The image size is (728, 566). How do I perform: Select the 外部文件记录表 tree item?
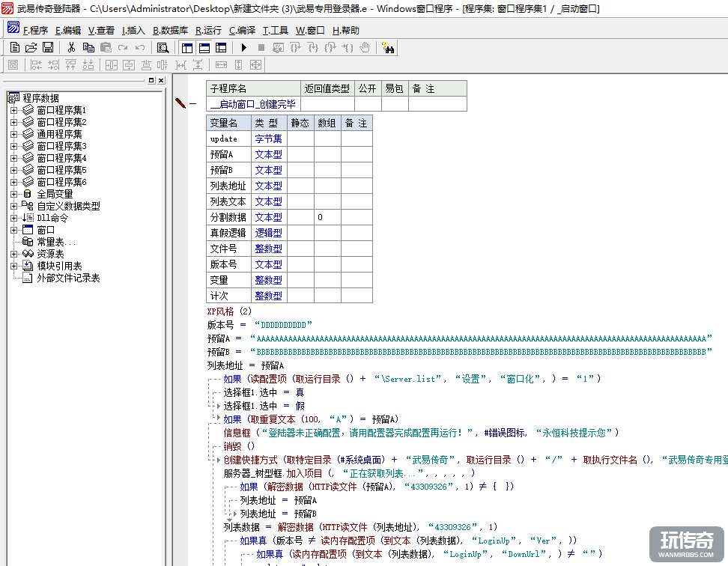(x=68, y=279)
